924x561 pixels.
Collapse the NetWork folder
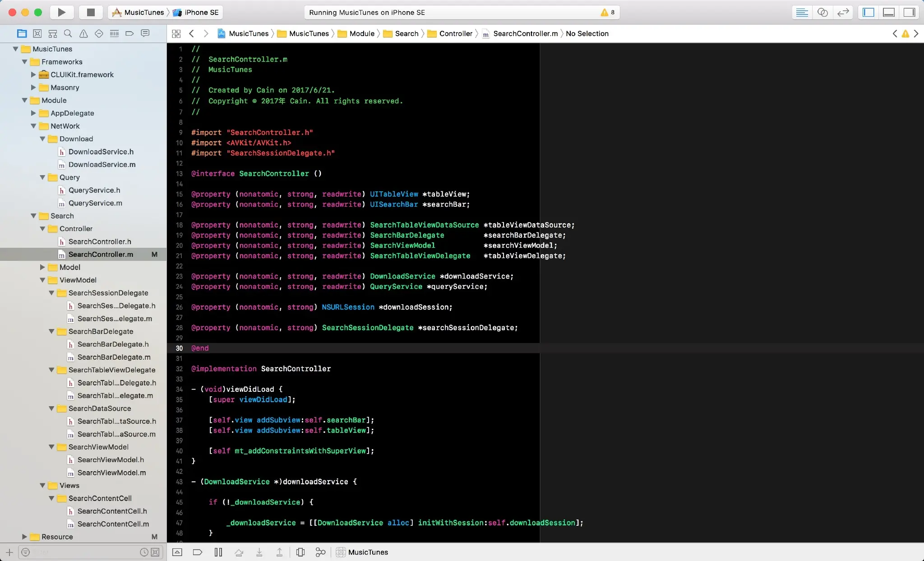33,126
